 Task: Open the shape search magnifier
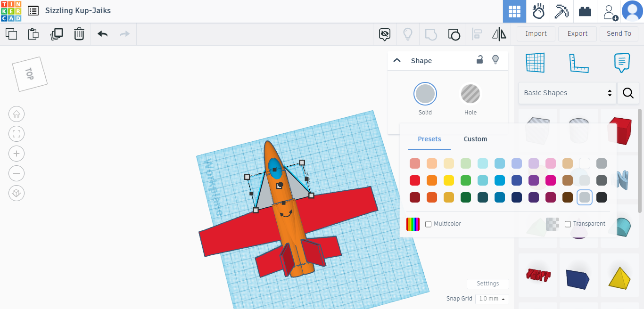[628, 93]
